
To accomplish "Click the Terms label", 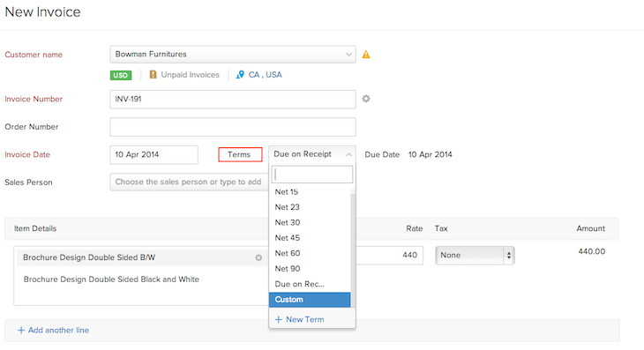I will pyautogui.click(x=240, y=154).
